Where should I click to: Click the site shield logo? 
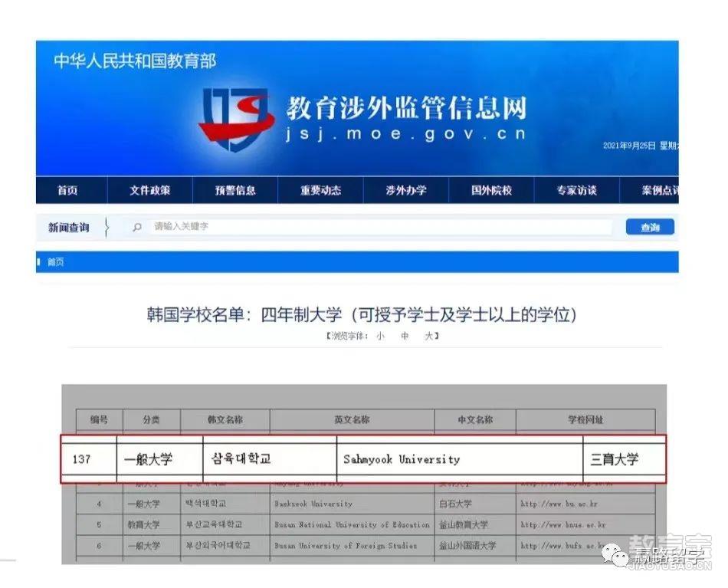click(236, 120)
